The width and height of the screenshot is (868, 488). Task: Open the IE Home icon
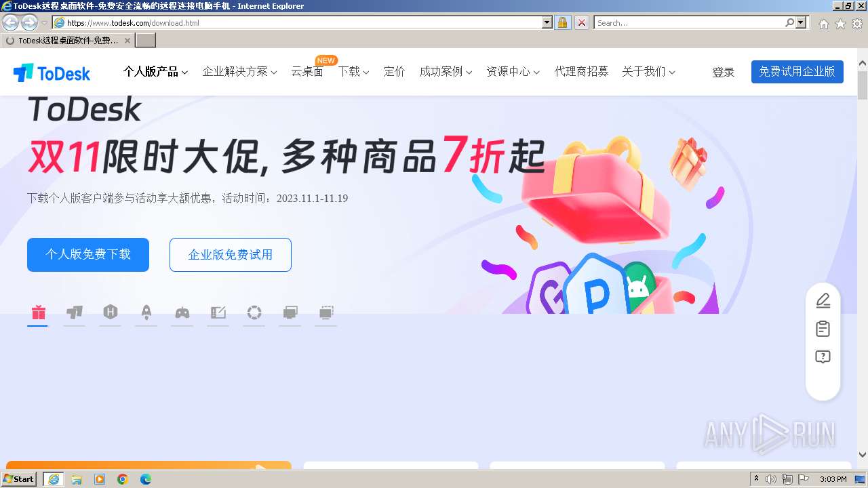point(823,24)
